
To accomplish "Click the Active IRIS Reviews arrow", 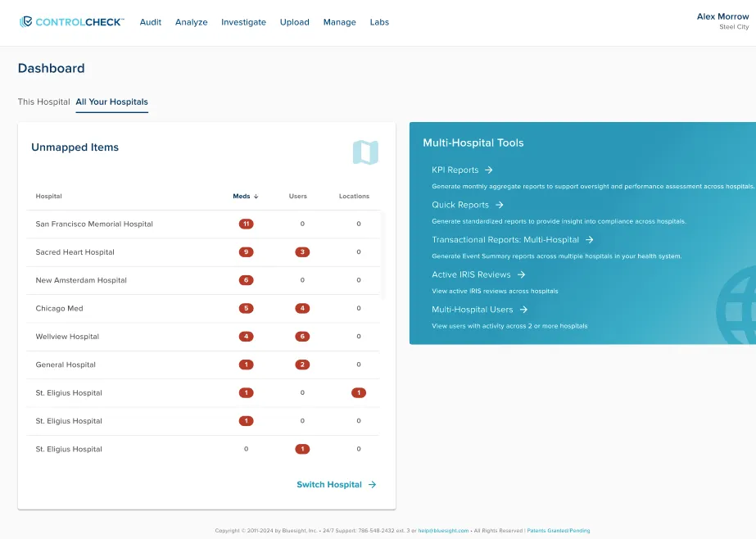I will pos(521,274).
